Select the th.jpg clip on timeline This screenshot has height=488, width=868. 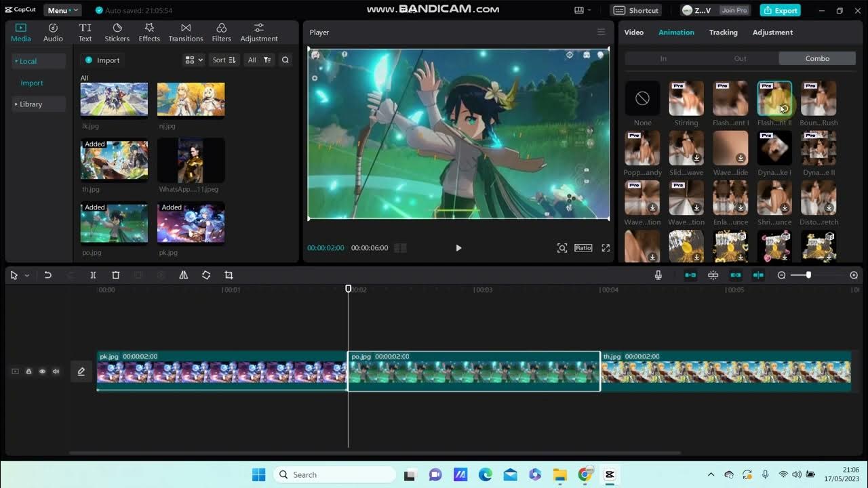pos(726,371)
